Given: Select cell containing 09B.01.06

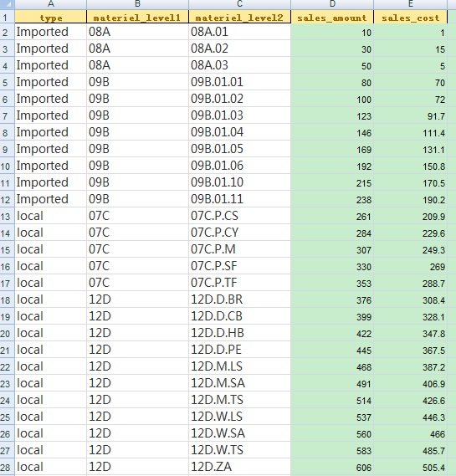Looking at the screenshot, I should [x=239, y=166].
